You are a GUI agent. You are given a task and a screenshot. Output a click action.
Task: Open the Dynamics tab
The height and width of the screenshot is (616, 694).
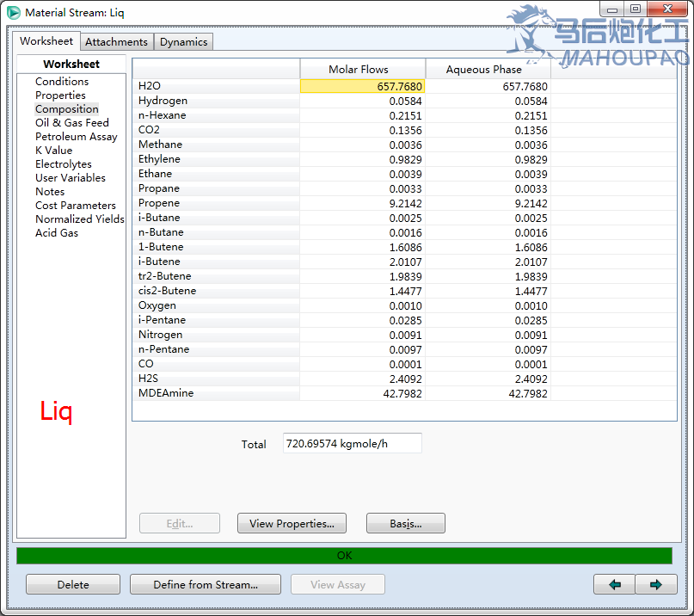[x=183, y=42]
